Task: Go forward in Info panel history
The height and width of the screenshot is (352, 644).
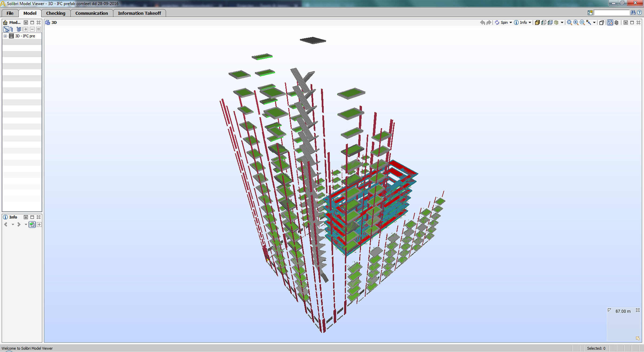Action: (x=19, y=224)
